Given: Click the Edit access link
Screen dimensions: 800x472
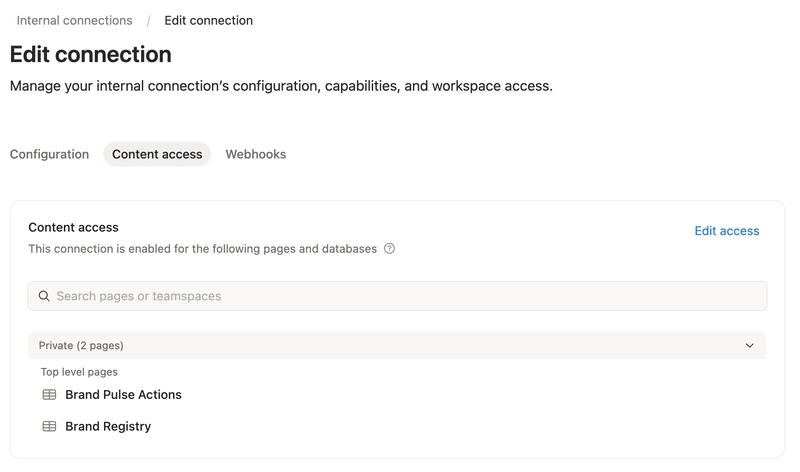Looking at the screenshot, I should (727, 231).
